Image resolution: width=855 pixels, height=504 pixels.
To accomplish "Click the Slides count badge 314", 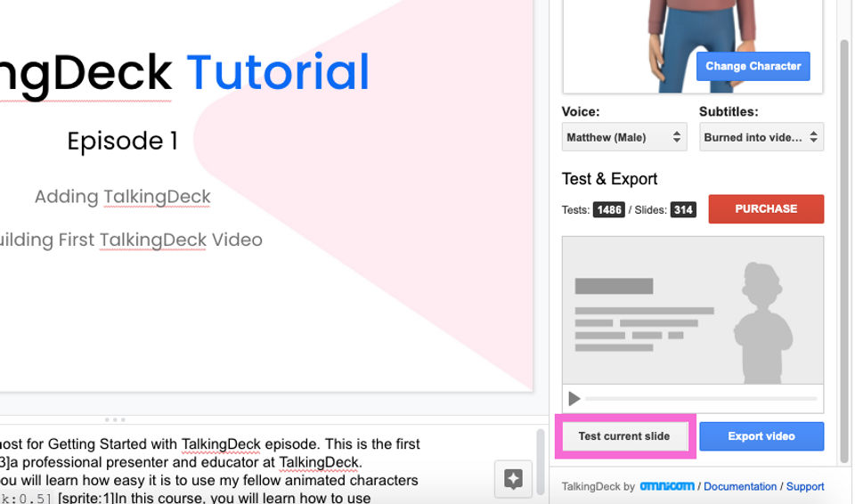I will [x=683, y=209].
